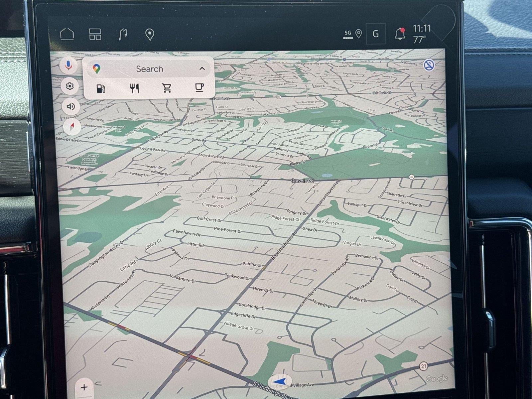Tap the blue vehicle location arrow

(x=280, y=381)
